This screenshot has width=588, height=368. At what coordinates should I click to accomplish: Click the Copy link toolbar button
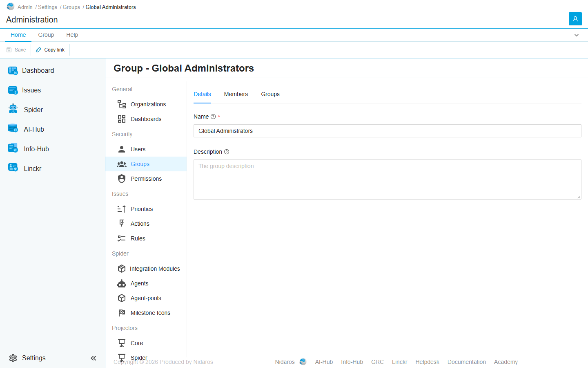(x=50, y=50)
